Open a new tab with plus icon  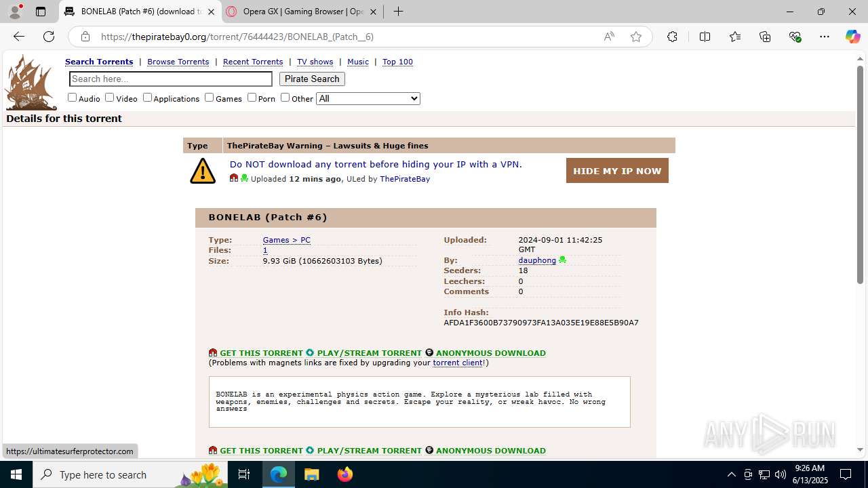pos(399,12)
